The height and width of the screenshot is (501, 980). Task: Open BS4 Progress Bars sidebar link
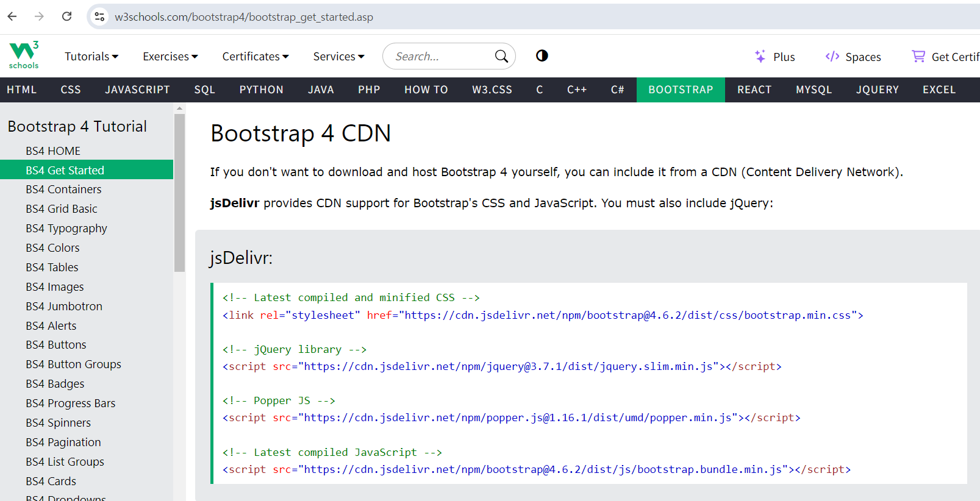pyautogui.click(x=87, y=403)
